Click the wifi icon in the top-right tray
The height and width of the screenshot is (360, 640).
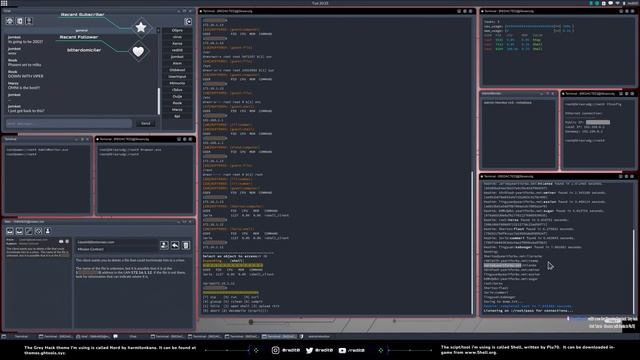click(x=618, y=3)
